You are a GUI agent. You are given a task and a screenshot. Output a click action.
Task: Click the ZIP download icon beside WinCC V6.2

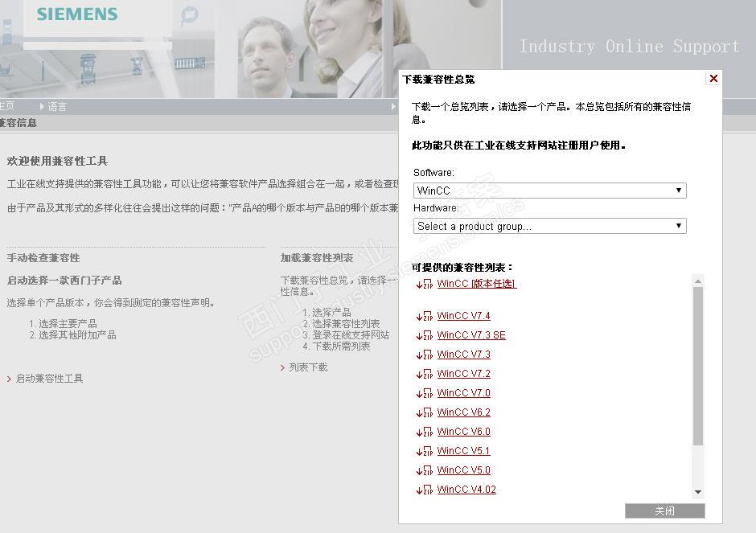click(x=425, y=413)
